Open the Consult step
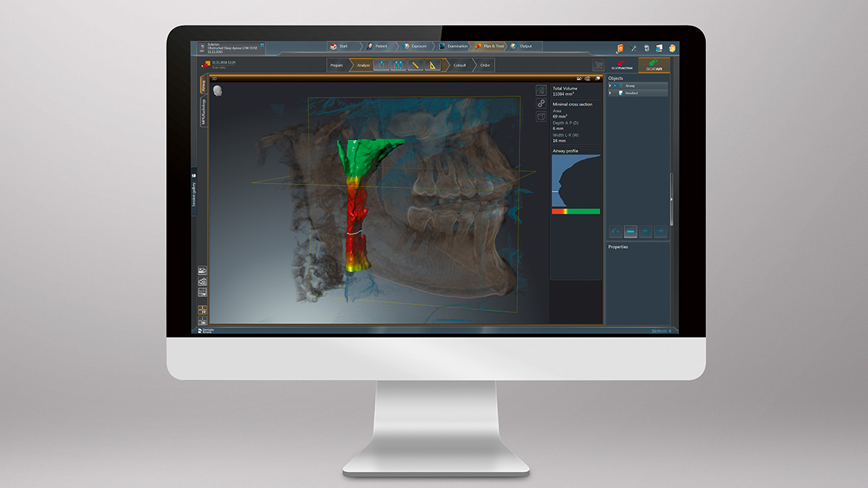868x488 pixels. coord(460,65)
